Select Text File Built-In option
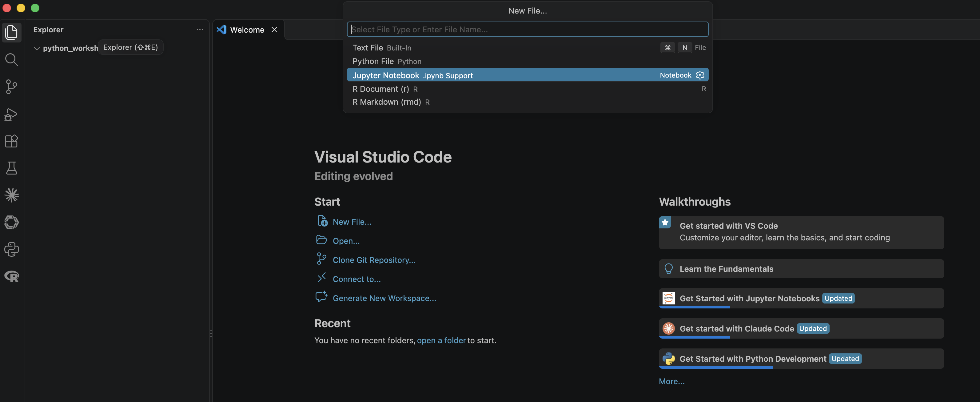The image size is (980, 402). click(x=527, y=48)
